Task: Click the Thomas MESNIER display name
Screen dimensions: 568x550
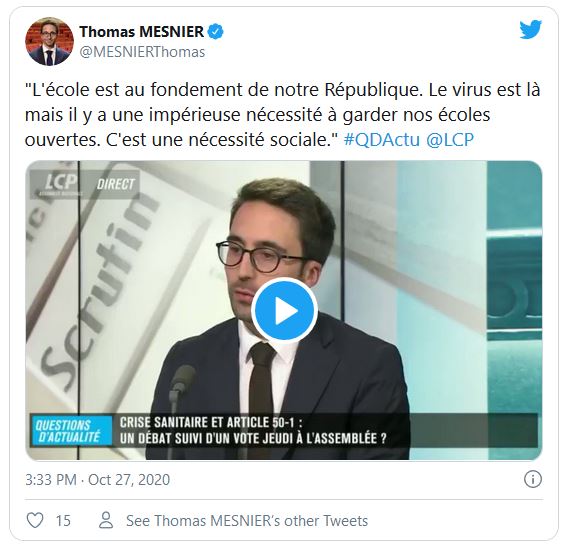Action: point(142,32)
